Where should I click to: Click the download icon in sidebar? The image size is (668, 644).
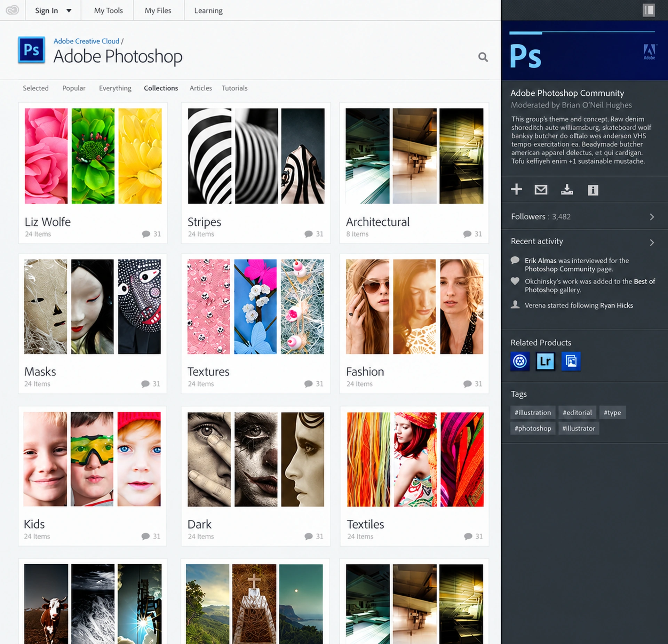coord(567,190)
